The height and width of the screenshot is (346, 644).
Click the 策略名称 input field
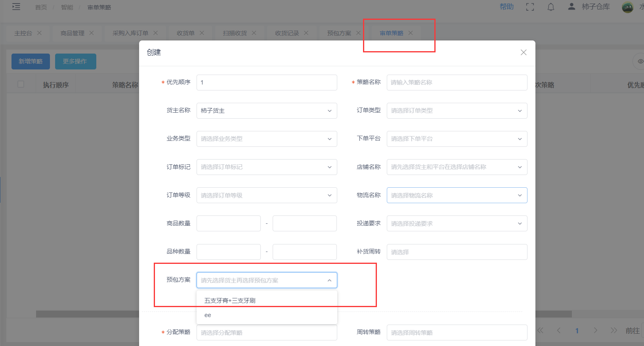click(x=457, y=83)
